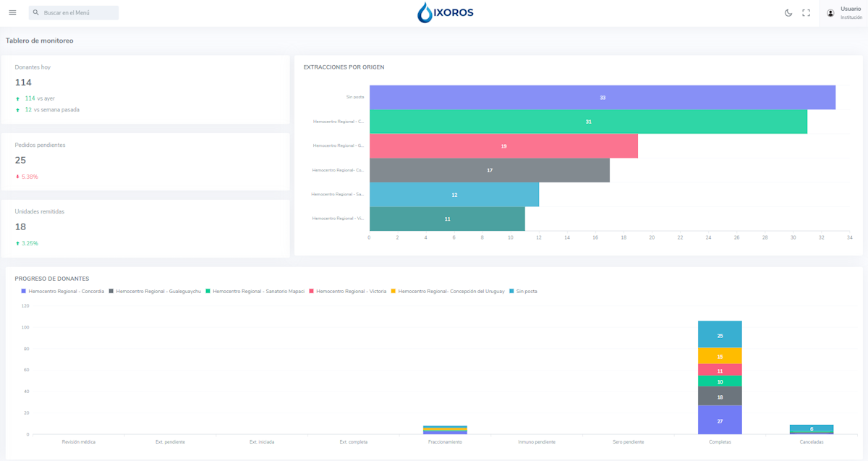
Task: Click the 'Sero pendiente' axis label
Action: pos(628,441)
